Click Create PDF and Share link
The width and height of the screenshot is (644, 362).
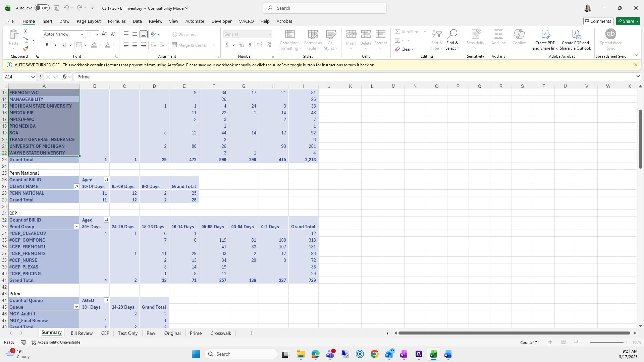click(545, 40)
